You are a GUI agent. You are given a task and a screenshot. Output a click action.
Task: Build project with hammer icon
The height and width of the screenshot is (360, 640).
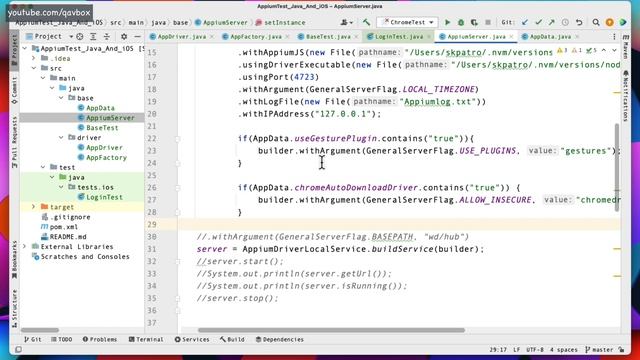(366, 22)
